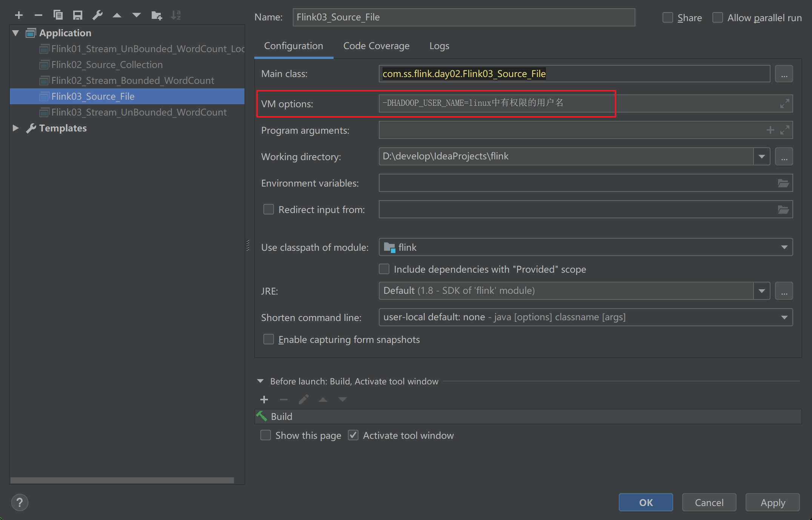Add new run configuration with plus icon
This screenshot has height=520, width=812.
click(x=19, y=15)
